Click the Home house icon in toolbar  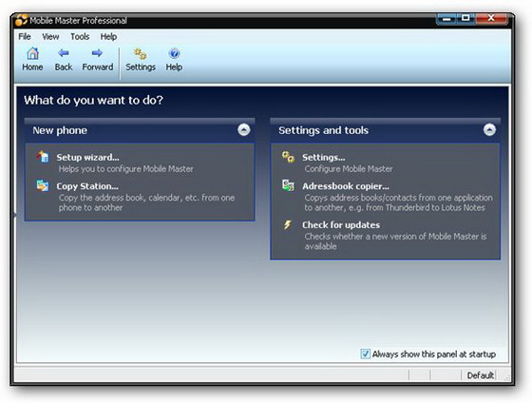point(32,53)
